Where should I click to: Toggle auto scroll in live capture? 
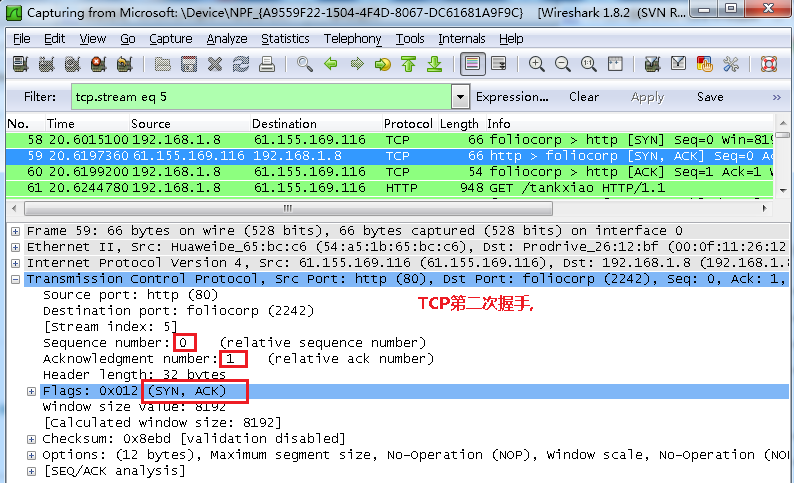point(499,64)
